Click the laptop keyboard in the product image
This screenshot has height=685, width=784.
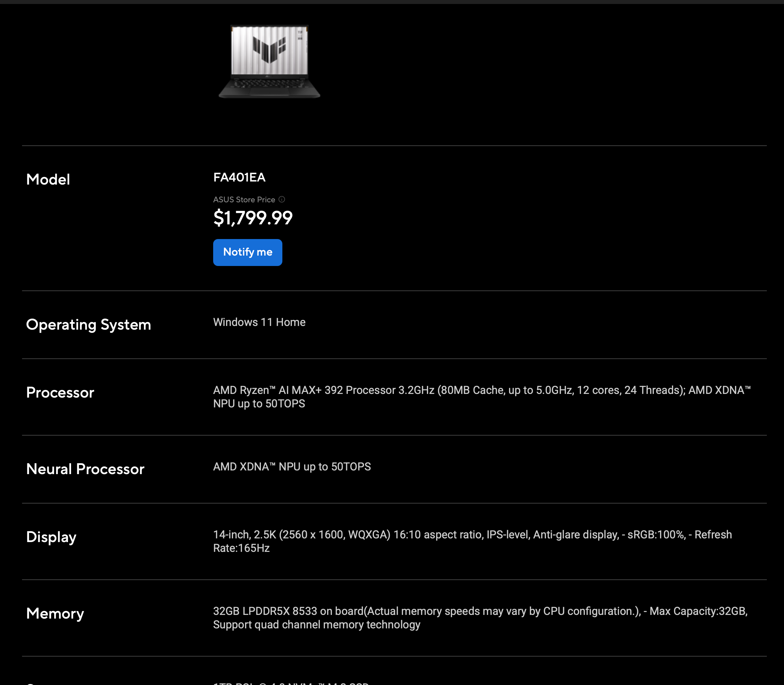pyautogui.click(x=269, y=84)
